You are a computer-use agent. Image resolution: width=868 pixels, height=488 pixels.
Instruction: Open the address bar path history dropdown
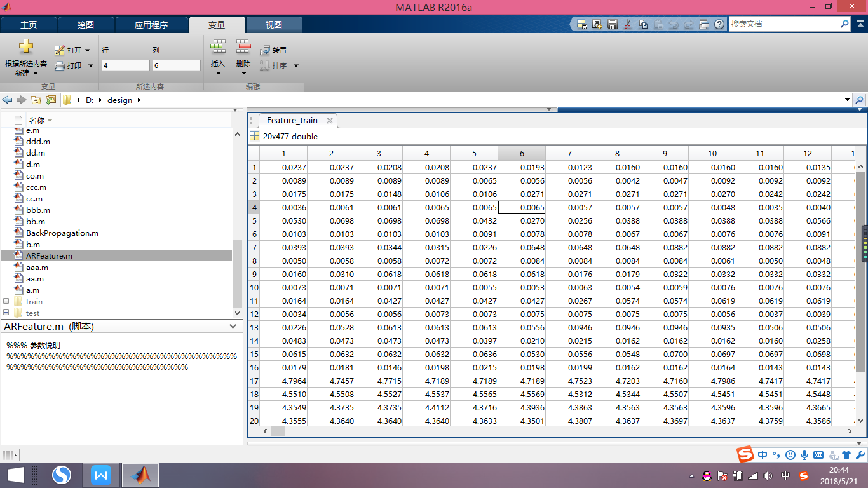(847, 100)
